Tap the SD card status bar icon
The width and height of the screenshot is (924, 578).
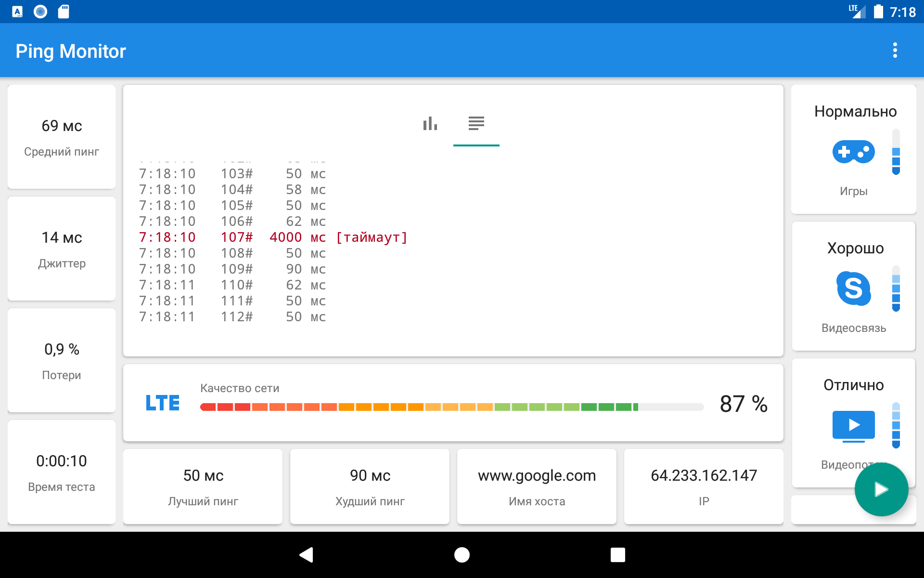[x=64, y=12]
